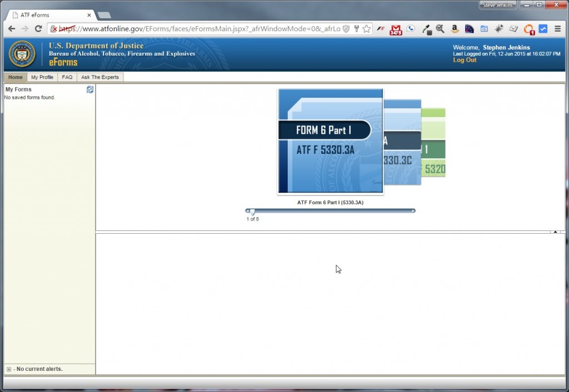Open the Home tab

point(15,77)
